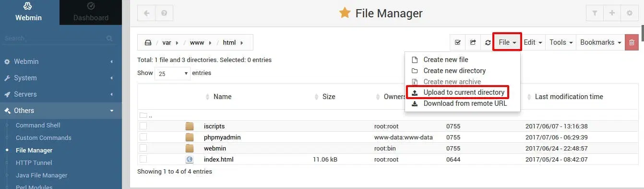The width and height of the screenshot is (644, 189).
Task: Click html in breadcrumb path
Action: coord(229,43)
